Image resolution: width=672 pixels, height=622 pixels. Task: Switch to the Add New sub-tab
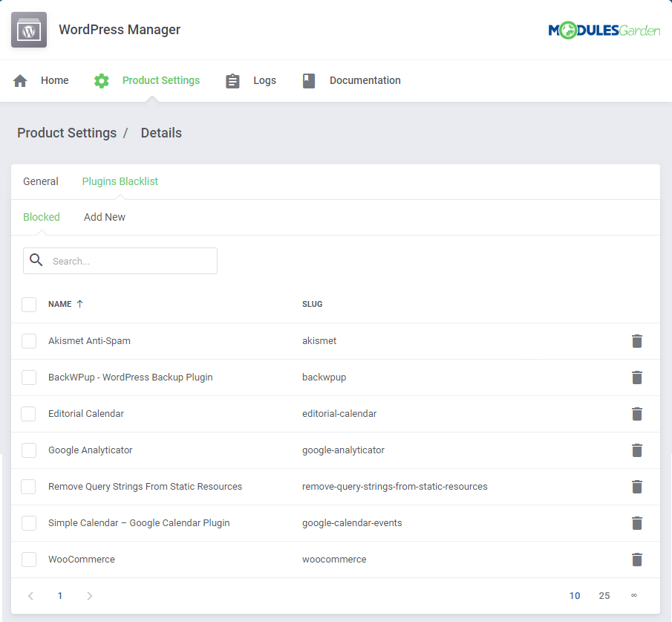(105, 217)
